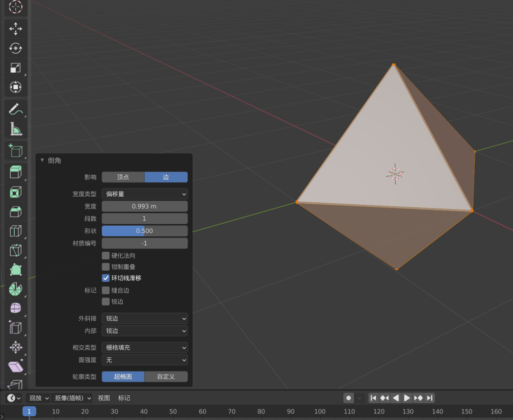513x420 pixels.
Task: Collapse the 倒角 operator panel
Action: click(x=42, y=160)
